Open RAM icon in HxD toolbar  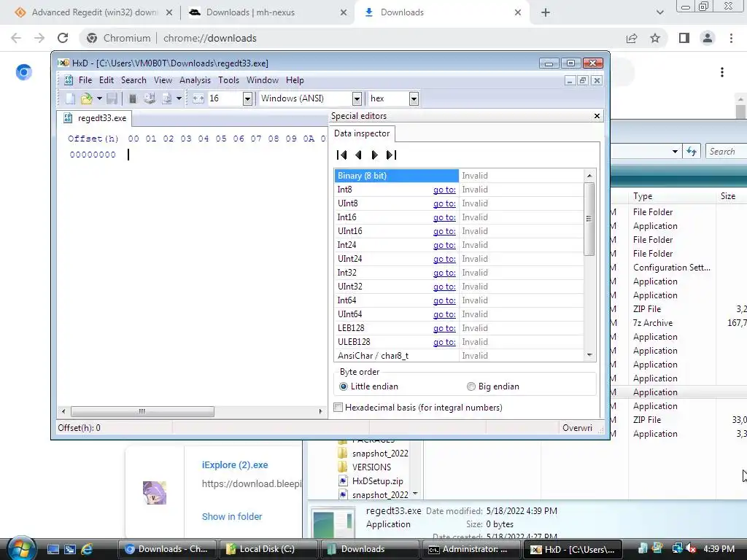point(133,98)
